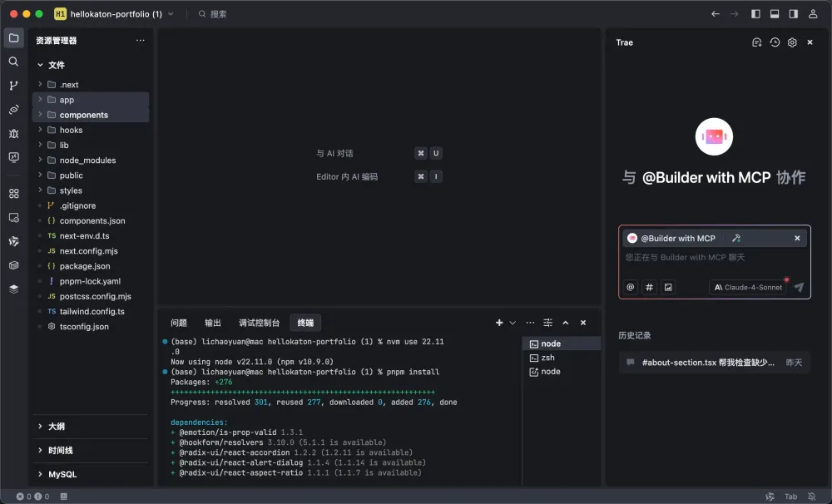
Task: Open the hellokaton-portfolio project dropdown
Action: point(113,14)
